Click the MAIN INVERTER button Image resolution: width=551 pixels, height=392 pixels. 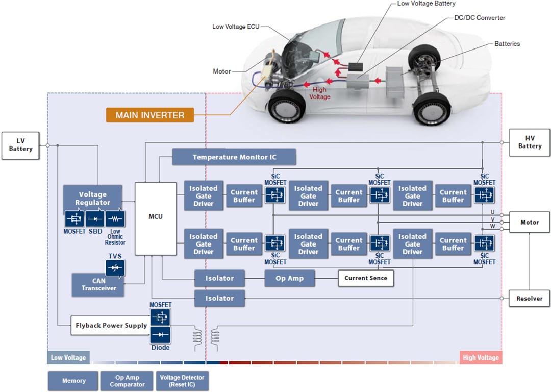149,115
